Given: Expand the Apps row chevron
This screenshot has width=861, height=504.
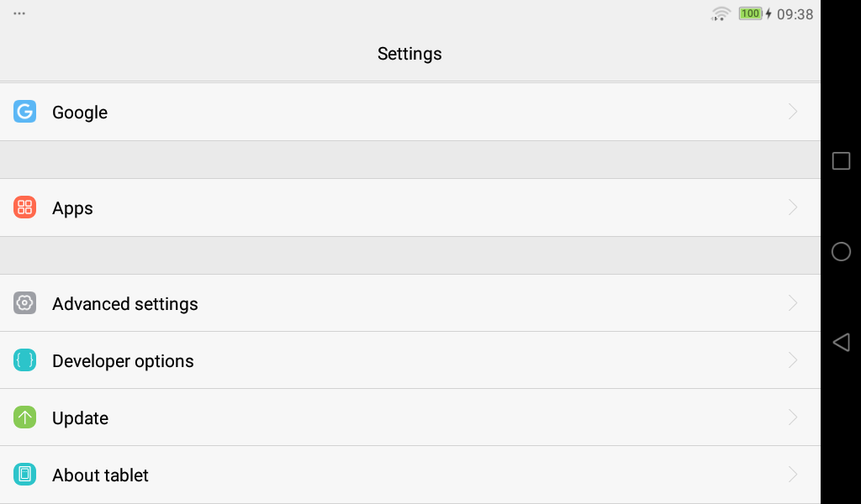Looking at the screenshot, I should point(793,207).
